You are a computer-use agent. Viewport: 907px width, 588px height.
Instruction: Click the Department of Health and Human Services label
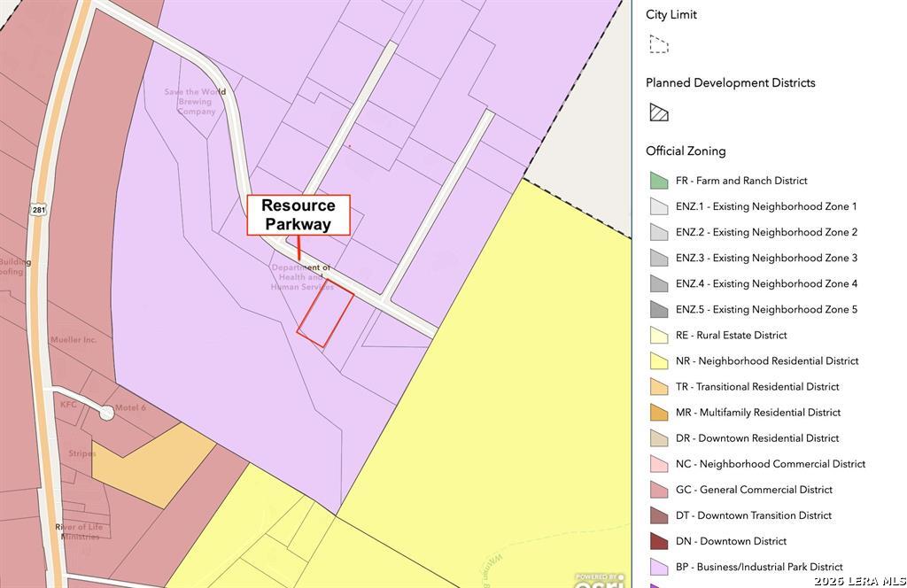pos(302,277)
